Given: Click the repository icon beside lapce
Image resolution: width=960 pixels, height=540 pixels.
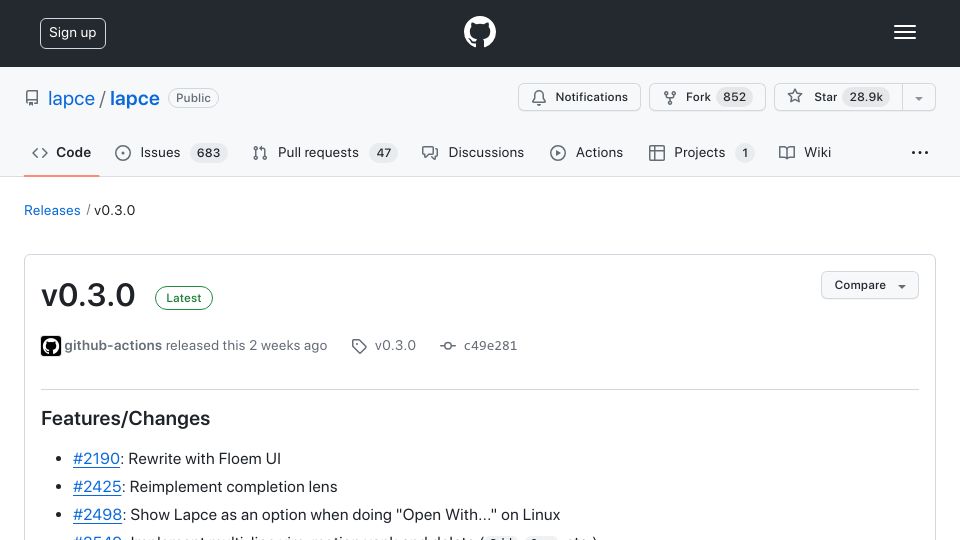Looking at the screenshot, I should tap(32, 98).
